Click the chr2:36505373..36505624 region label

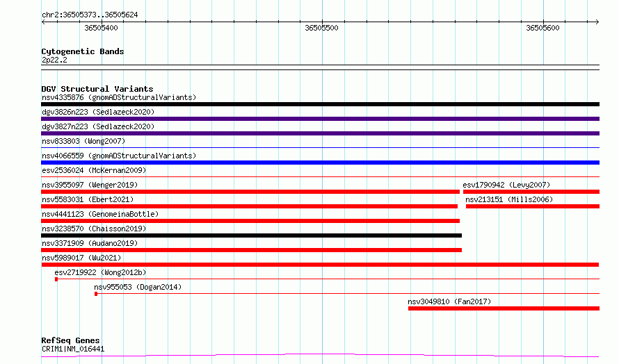pos(90,15)
